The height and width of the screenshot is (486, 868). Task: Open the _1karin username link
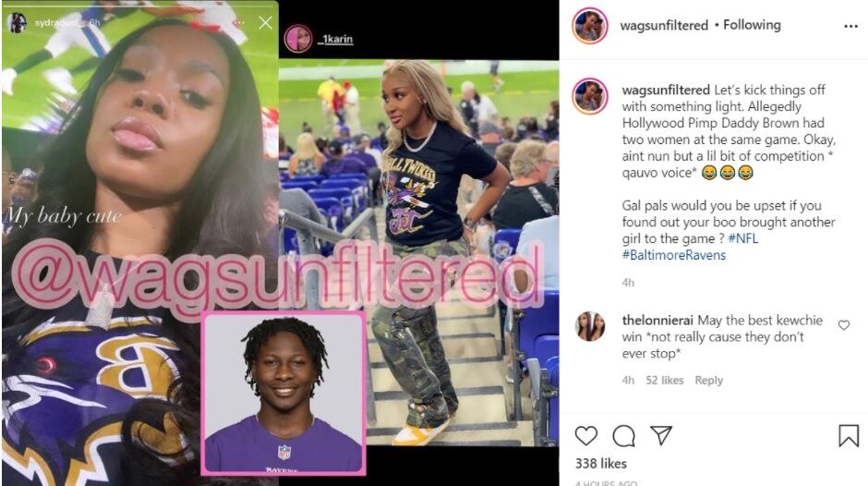coord(335,40)
